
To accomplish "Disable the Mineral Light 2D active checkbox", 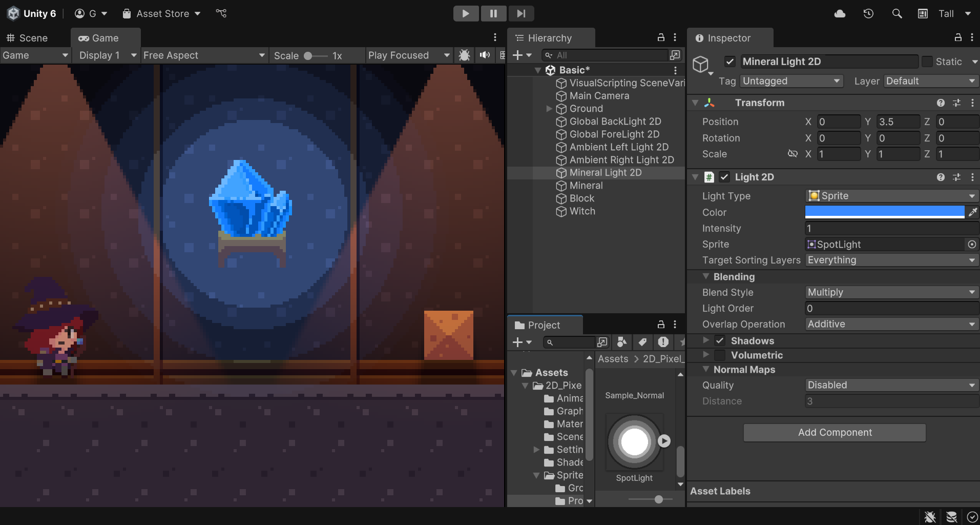I will click(730, 62).
